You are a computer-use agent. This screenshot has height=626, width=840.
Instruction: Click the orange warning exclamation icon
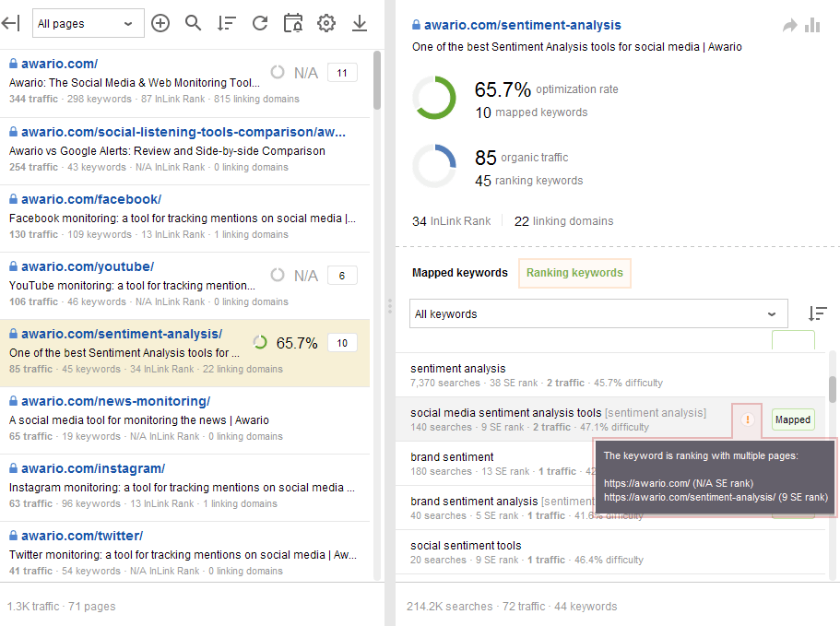[x=747, y=419]
